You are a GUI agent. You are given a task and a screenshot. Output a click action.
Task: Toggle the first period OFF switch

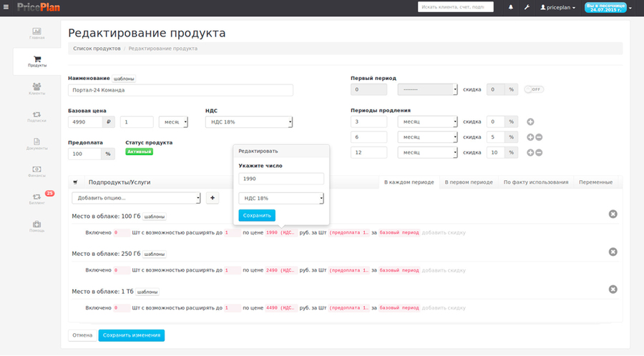534,89
